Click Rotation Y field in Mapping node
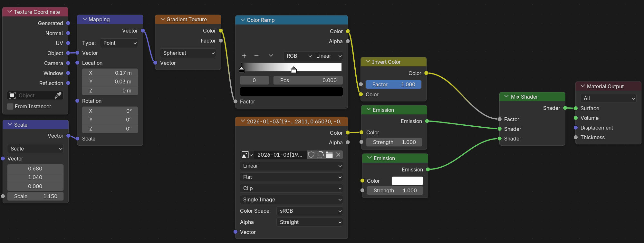The height and width of the screenshot is (243, 644). (x=110, y=120)
